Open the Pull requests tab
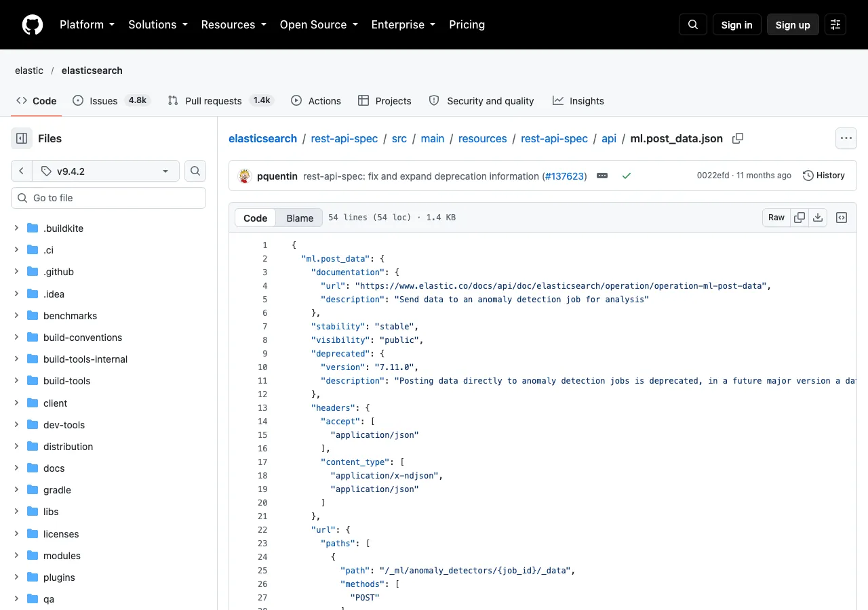Image resolution: width=868 pixels, height=610 pixels. pos(220,100)
